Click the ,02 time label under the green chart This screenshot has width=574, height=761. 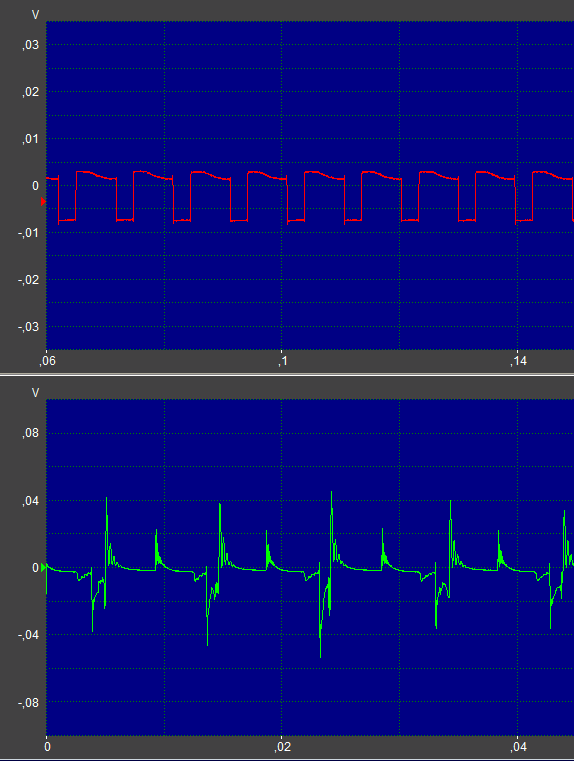(282, 746)
